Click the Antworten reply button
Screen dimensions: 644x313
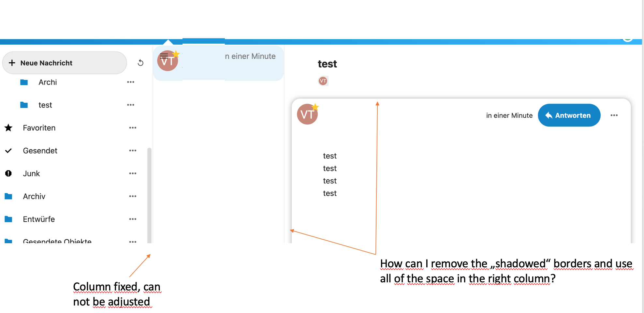(569, 115)
